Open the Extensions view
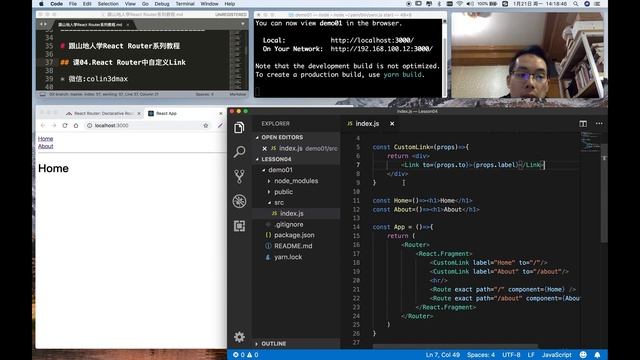Screen dimensions: 640x360 coord(239,226)
